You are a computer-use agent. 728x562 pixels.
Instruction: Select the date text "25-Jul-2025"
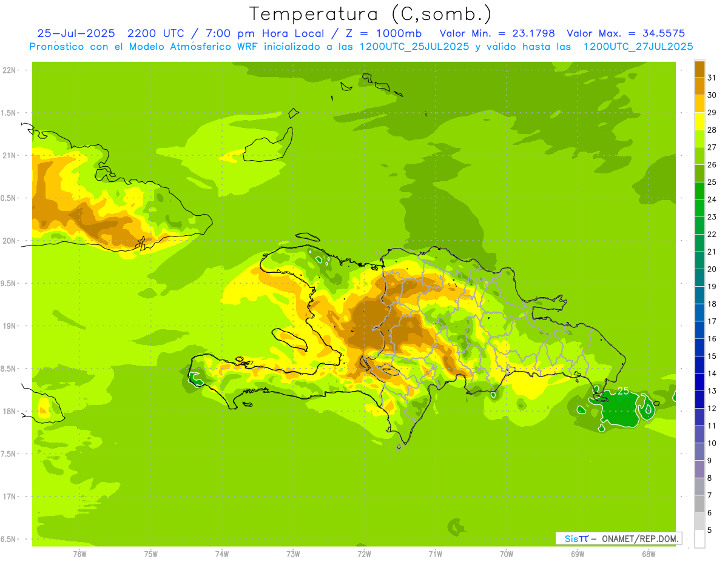[76, 33]
